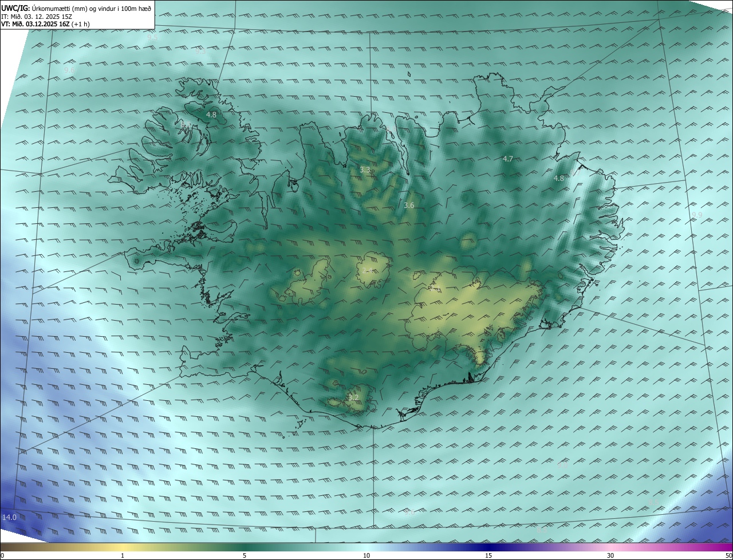This screenshot has height=560, width=733.
Task: Click the 4.8 value in the Westfjords
Action: pos(211,115)
